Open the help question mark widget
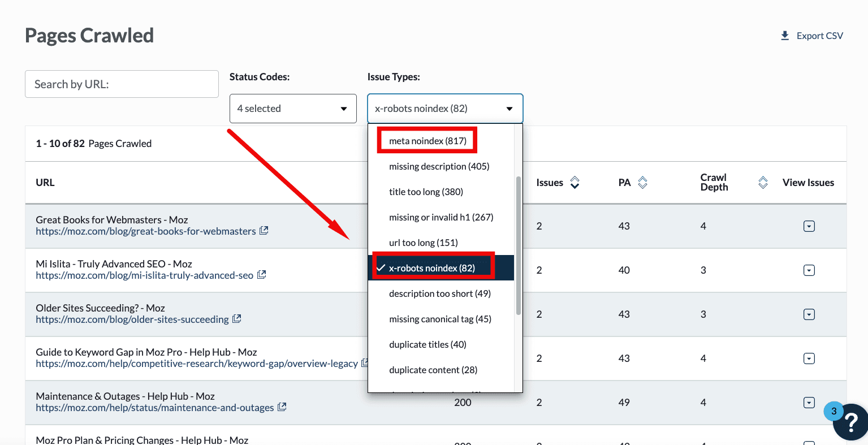 click(850, 422)
